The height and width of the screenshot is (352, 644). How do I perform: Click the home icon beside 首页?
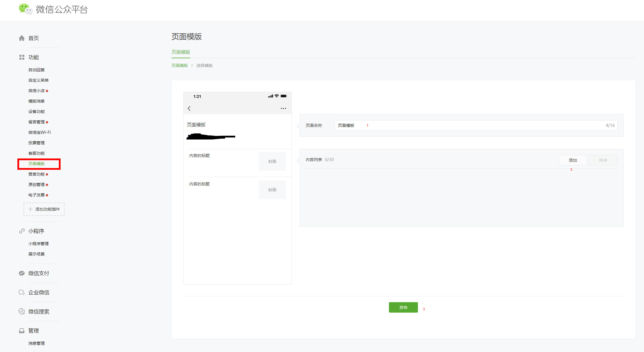pos(22,38)
